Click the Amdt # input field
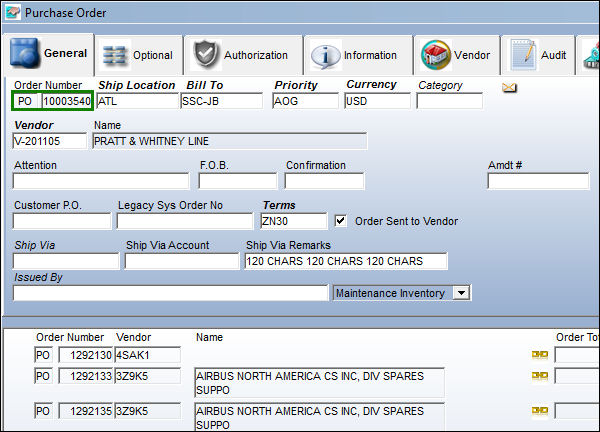The width and height of the screenshot is (600, 432). pos(538,181)
